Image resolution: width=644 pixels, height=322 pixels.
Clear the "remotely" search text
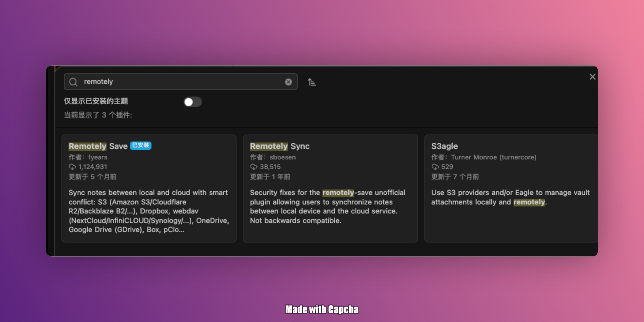[288, 82]
